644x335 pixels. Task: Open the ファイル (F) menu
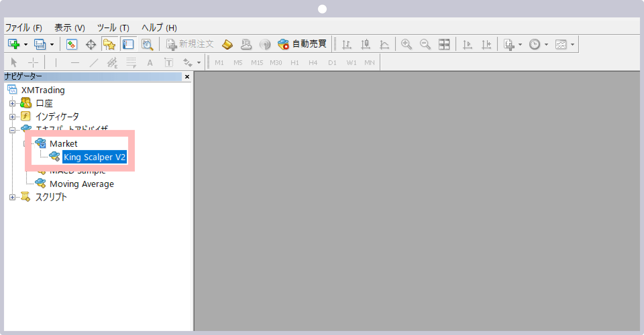point(24,27)
